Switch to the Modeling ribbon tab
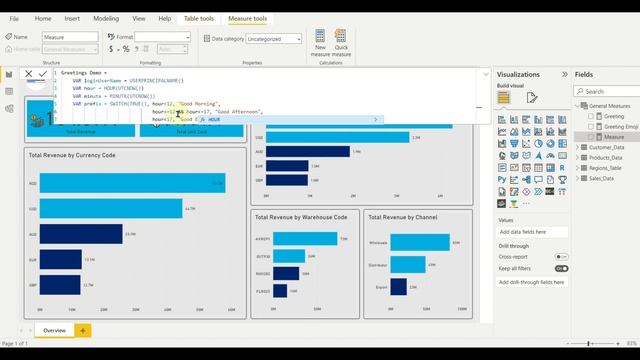This screenshot has height=360, width=640. pos(106,19)
